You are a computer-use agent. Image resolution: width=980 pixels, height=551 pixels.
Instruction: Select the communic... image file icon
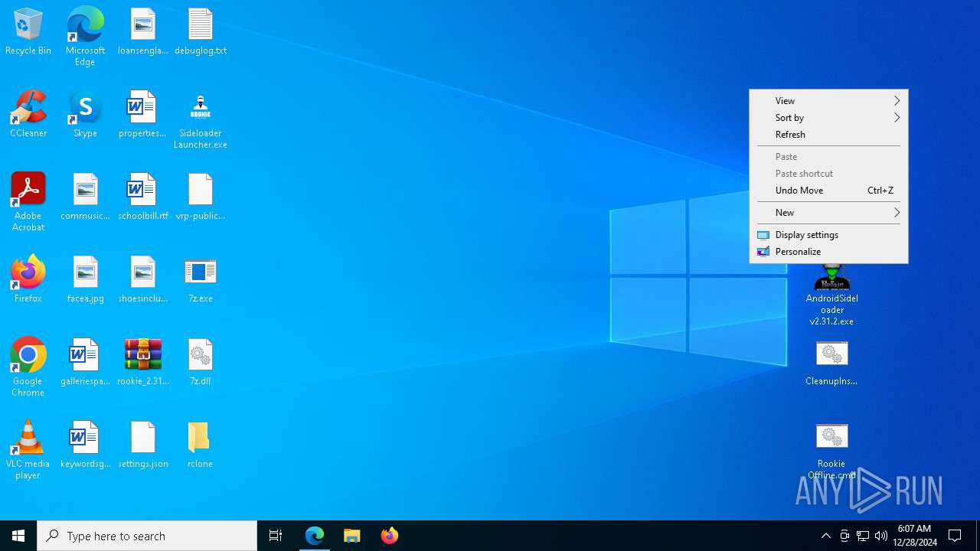point(85,197)
